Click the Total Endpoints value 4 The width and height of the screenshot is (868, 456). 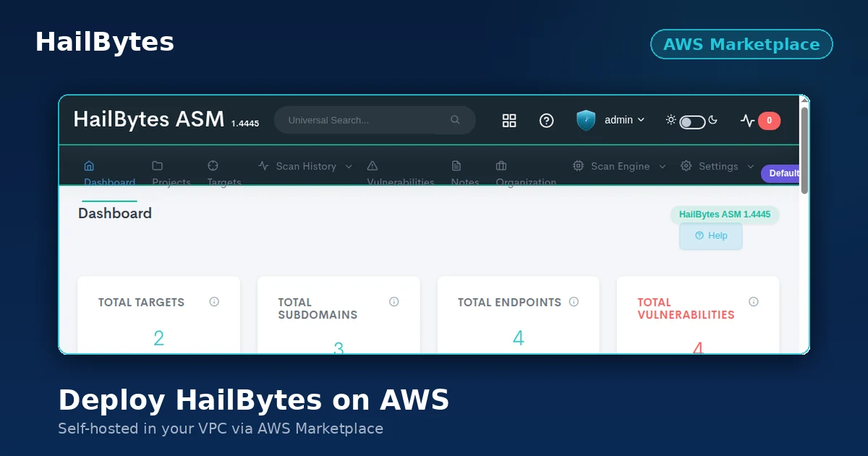click(519, 338)
